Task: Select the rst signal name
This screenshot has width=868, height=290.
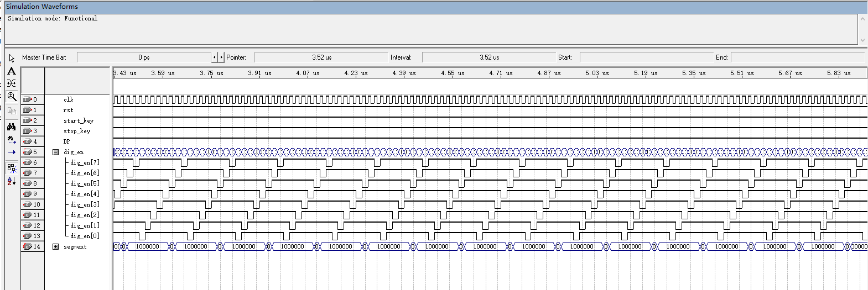Action: point(68,110)
